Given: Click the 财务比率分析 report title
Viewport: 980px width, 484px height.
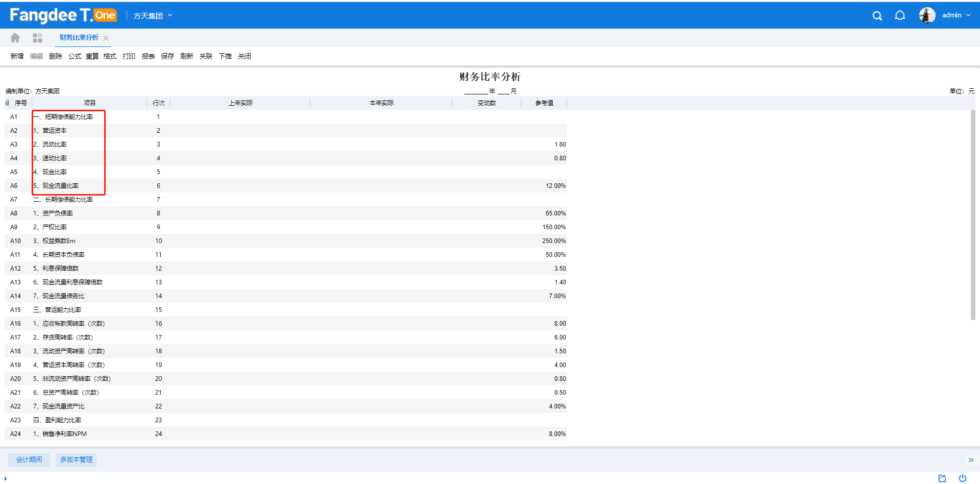Looking at the screenshot, I should click(x=490, y=77).
